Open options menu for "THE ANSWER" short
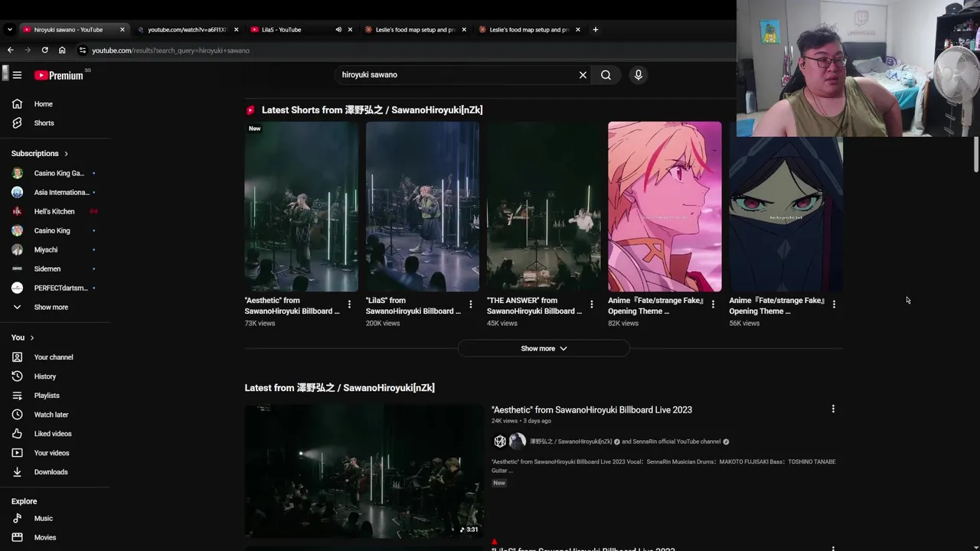Image resolution: width=980 pixels, height=551 pixels. [591, 305]
